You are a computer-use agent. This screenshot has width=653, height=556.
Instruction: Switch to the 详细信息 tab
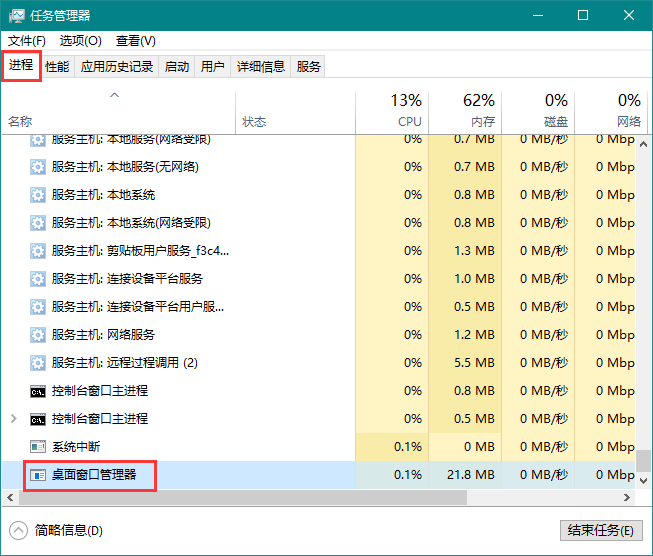coord(261,67)
